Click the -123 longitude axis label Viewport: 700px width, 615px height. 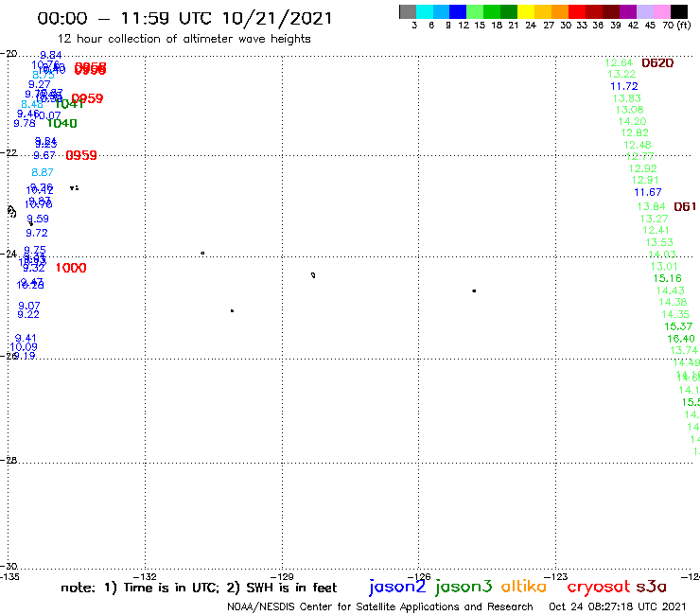tap(556, 576)
